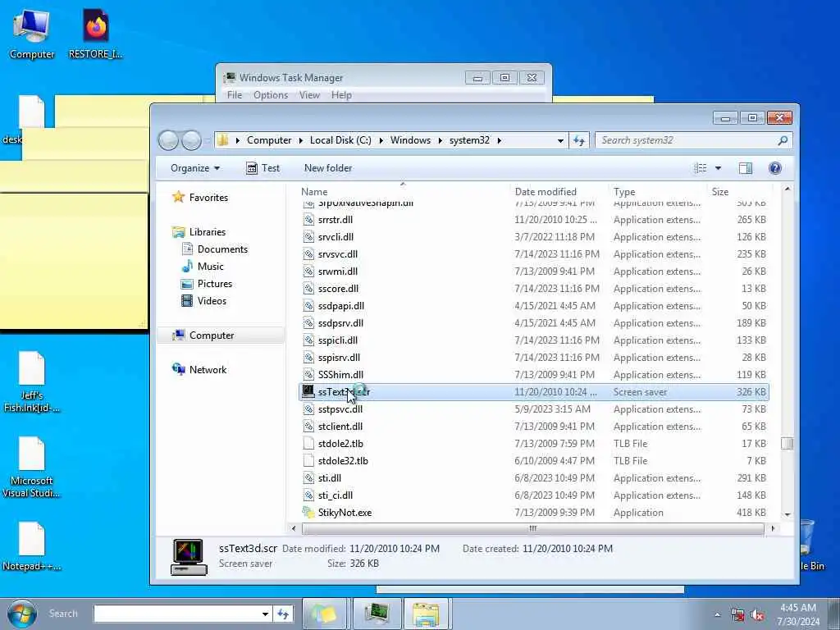
Task: Expand arrow after Local Disk (C:) breadcrumb
Action: tap(381, 140)
